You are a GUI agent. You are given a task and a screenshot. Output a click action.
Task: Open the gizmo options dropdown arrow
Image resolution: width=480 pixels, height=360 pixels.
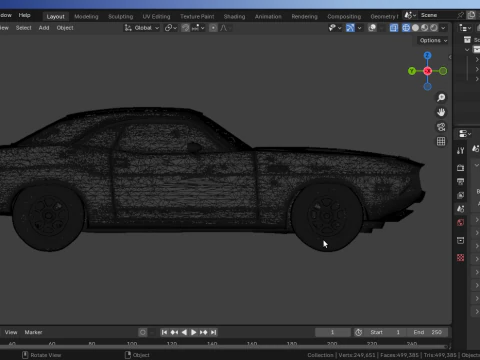pos(359,28)
